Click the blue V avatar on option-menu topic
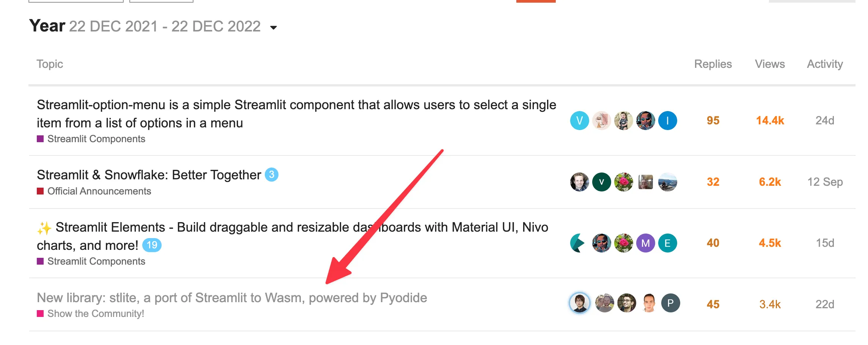This screenshot has height=345, width=868. pos(579,121)
